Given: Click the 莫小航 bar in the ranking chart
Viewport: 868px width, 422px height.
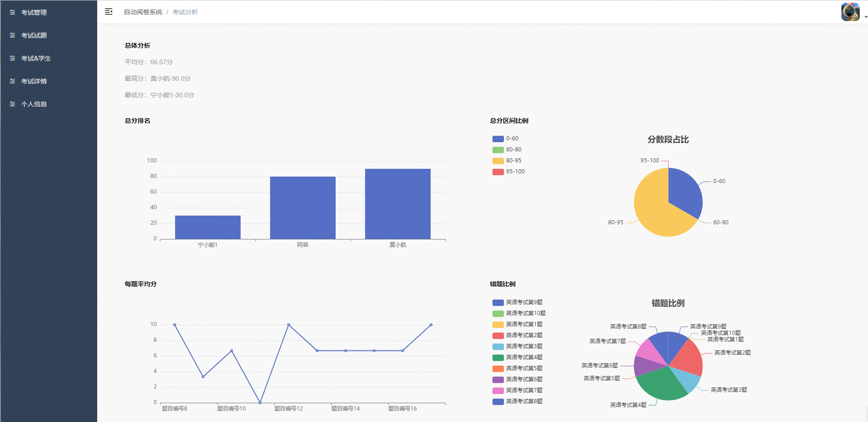Looking at the screenshot, I should pos(398,204).
